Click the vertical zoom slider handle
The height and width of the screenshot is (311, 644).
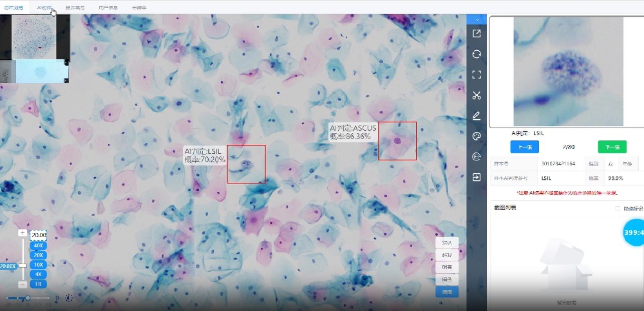(x=23, y=266)
